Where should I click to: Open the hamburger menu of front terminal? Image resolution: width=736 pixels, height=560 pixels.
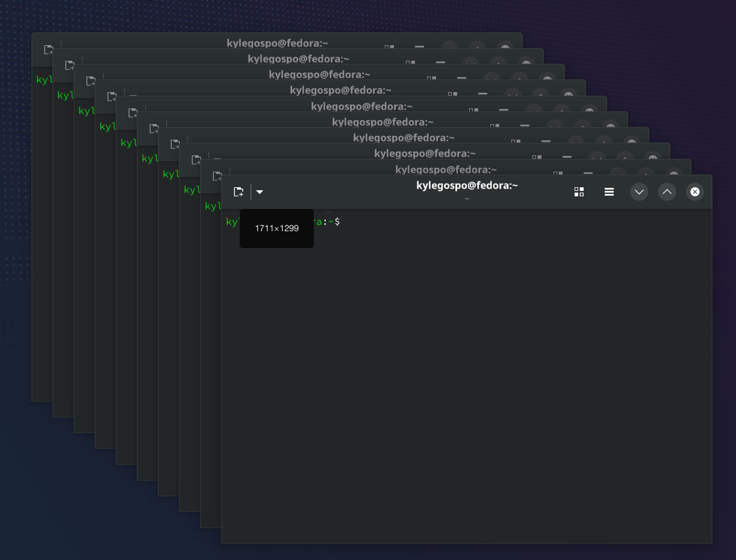point(609,192)
